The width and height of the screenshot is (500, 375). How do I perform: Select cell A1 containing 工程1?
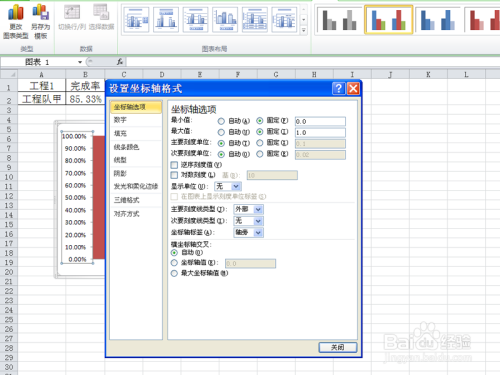[41, 86]
